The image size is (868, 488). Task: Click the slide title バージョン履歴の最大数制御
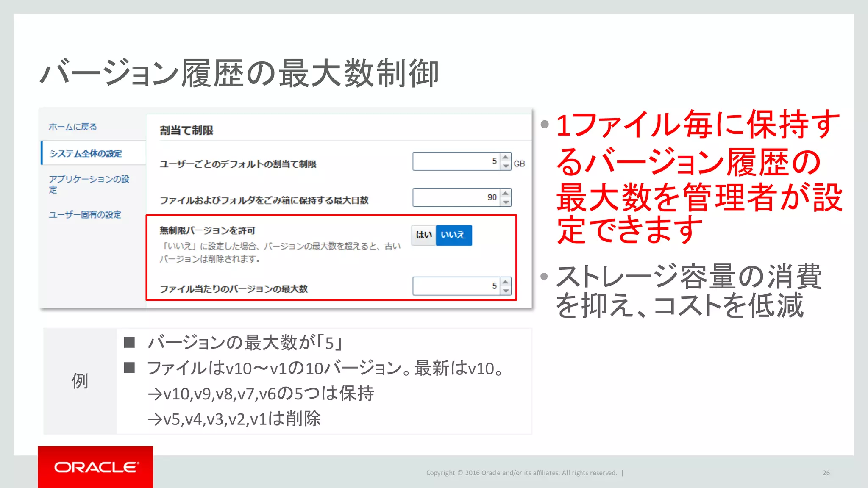pyautogui.click(x=239, y=73)
